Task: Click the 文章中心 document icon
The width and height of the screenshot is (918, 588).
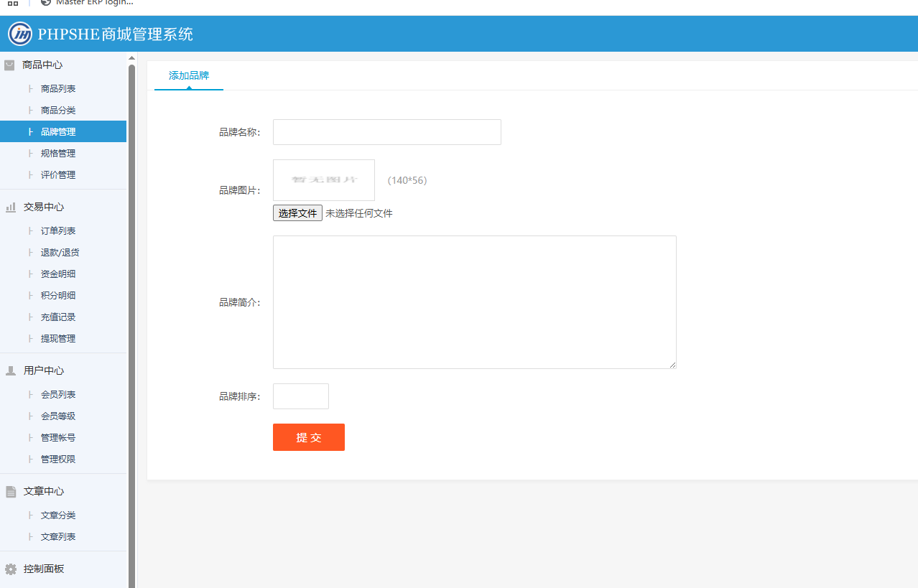Action: click(11, 491)
